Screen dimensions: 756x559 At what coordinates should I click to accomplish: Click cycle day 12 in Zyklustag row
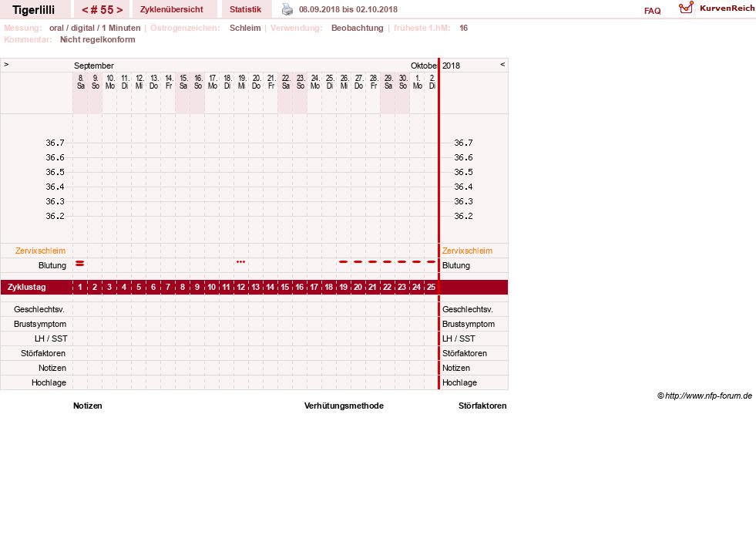point(240,287)
